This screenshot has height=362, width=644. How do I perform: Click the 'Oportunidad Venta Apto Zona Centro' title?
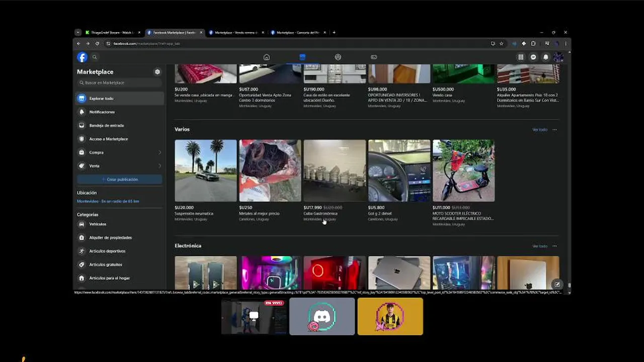(265, 98)
